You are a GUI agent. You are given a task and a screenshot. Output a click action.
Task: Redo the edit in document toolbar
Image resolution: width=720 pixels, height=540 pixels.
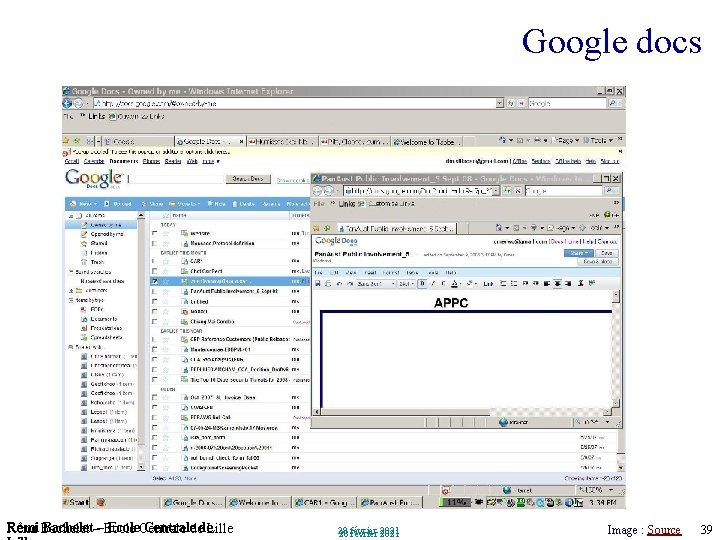click(350, 284)
